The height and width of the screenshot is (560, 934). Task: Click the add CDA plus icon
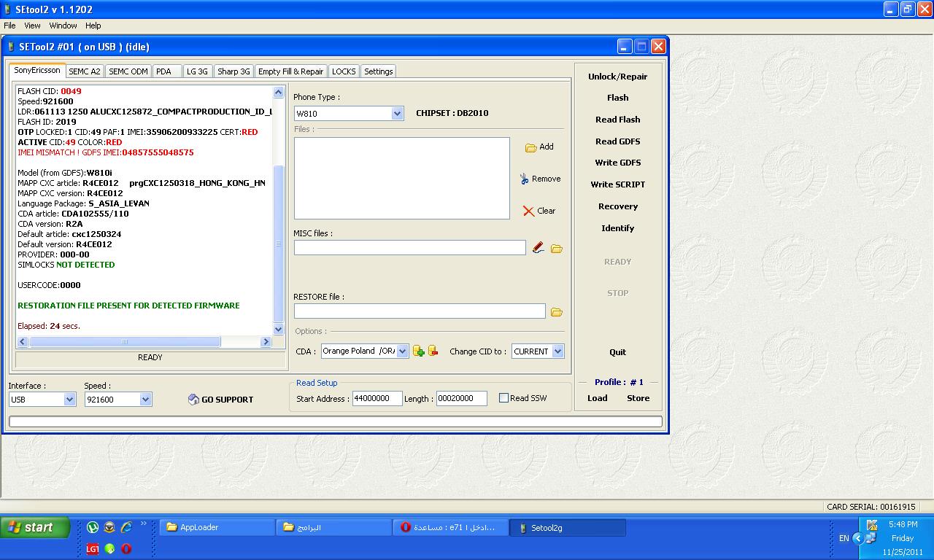pos(419,351)
